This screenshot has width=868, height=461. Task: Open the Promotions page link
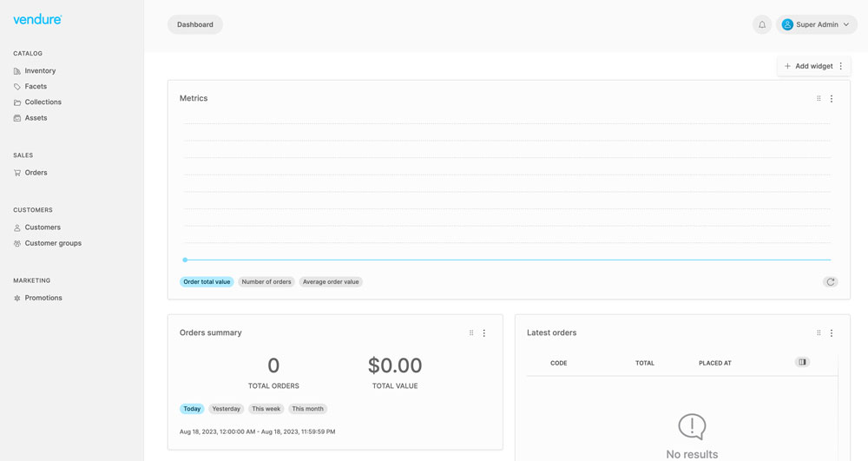(43, 298)
